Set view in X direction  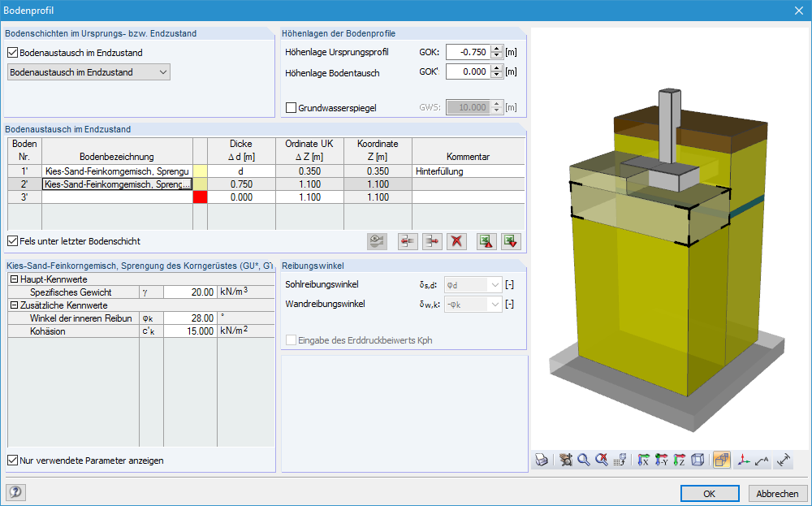click(x=644, y=460)
